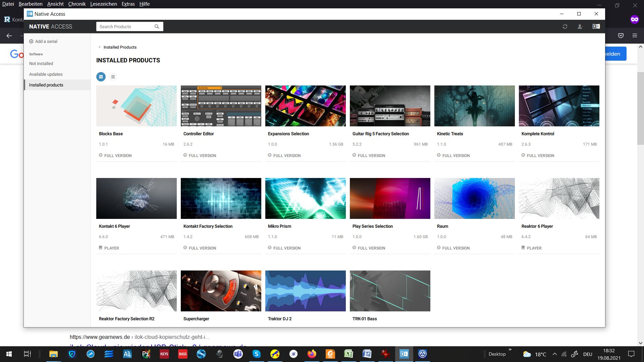The width and height of the screenshot is (644, 362).
Task: Open the Bearbeiten menu in Firefox
Action: tap(31, 4)
